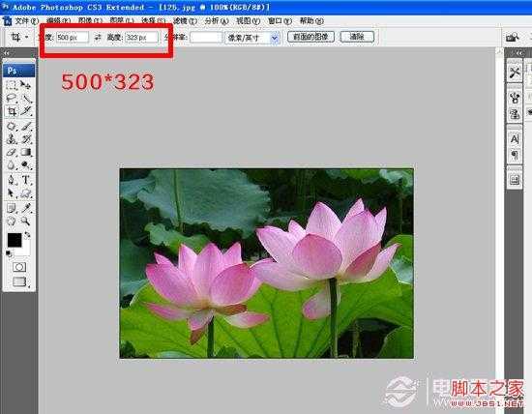Click the black foreground color swatch

(x=15, y=240)
